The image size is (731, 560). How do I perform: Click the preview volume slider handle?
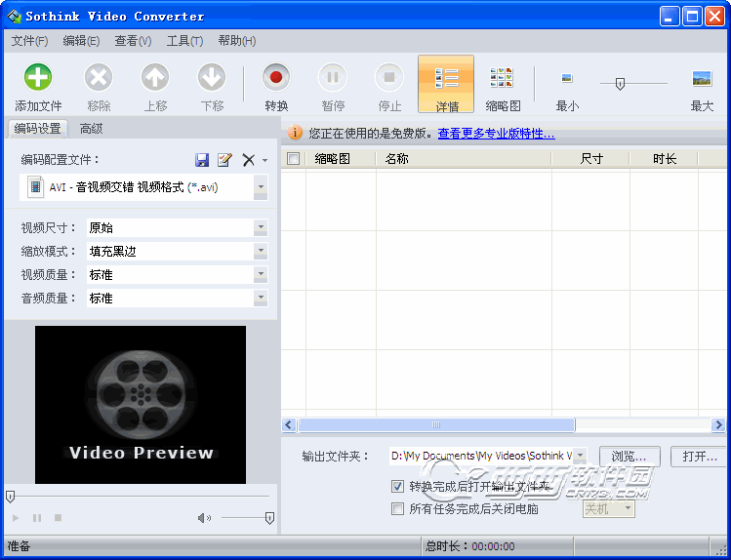(x=269, y=518)
